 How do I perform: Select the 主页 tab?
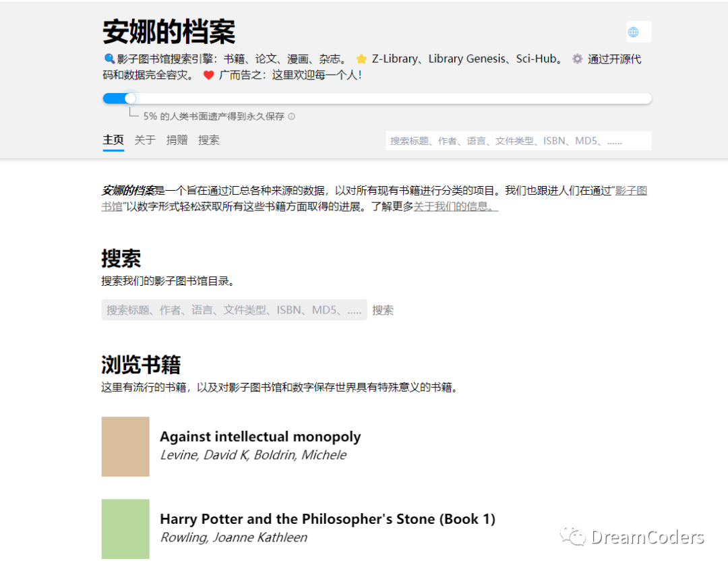click(113, 140)
